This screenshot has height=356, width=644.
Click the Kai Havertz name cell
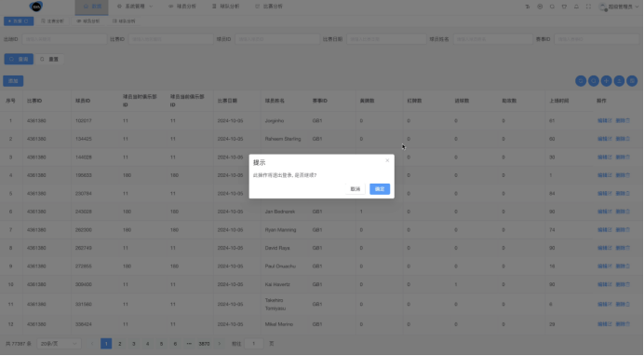click(x=277, y=284)
